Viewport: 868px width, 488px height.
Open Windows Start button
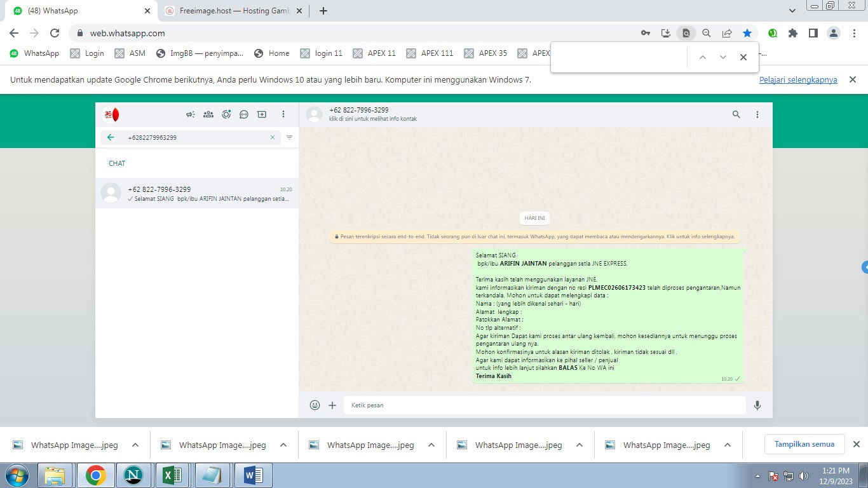16,475
